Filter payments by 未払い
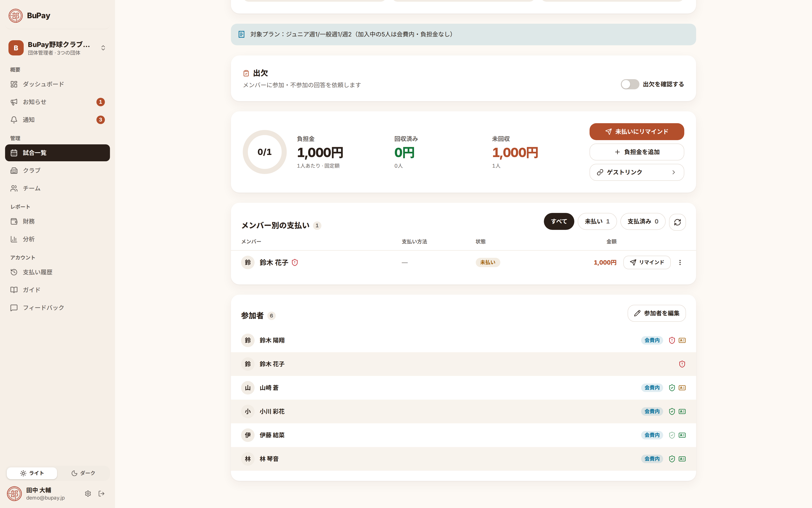Viewport: 812px width, 508px height. click(597, 221)
